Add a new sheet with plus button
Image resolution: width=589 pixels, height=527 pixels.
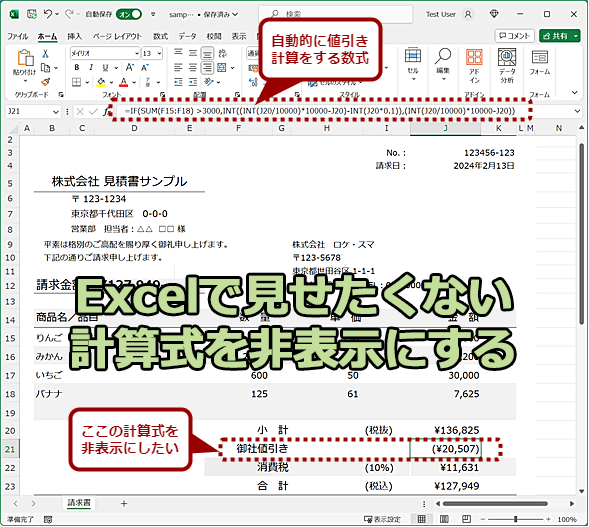click(x=124, y=503)
